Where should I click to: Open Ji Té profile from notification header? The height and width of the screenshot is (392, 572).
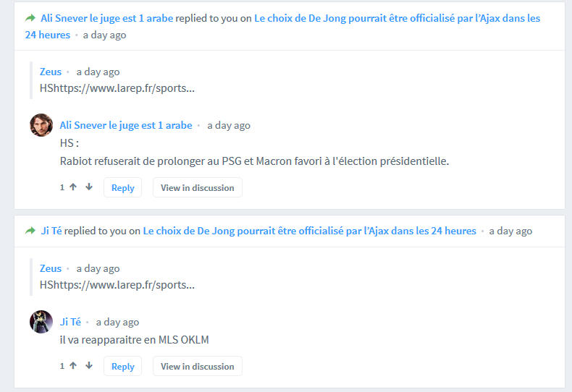coord(51,231)
